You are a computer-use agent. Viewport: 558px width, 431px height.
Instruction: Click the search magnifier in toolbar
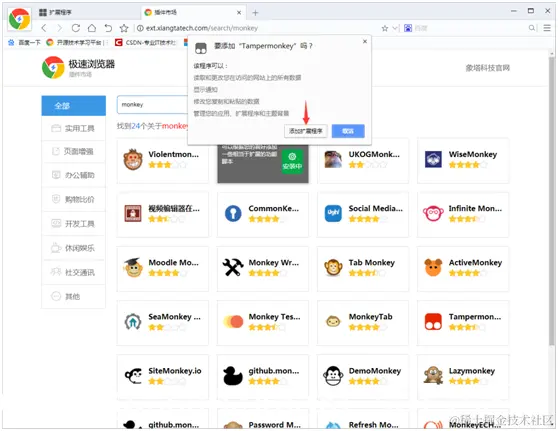coord(531,28)
